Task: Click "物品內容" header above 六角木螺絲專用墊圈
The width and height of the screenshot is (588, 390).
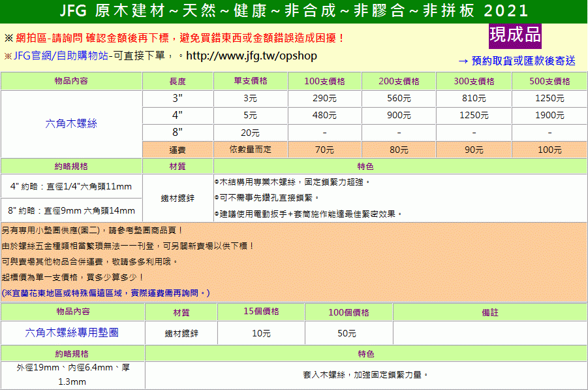Action: point(73,312)
